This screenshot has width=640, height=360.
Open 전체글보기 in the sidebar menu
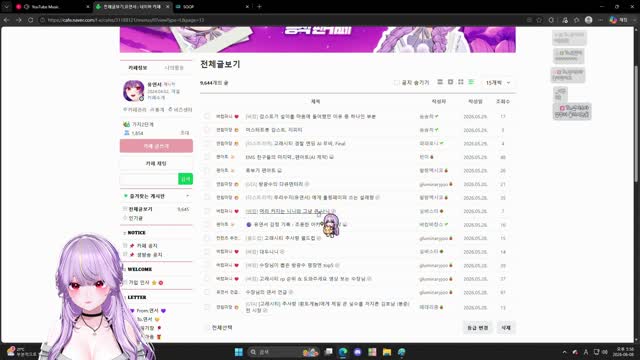[x=140, y=209]
